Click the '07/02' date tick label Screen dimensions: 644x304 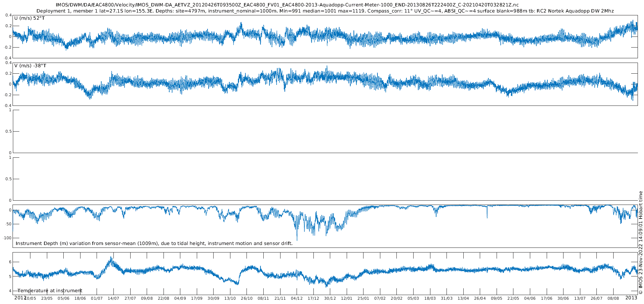coord(380,298)
